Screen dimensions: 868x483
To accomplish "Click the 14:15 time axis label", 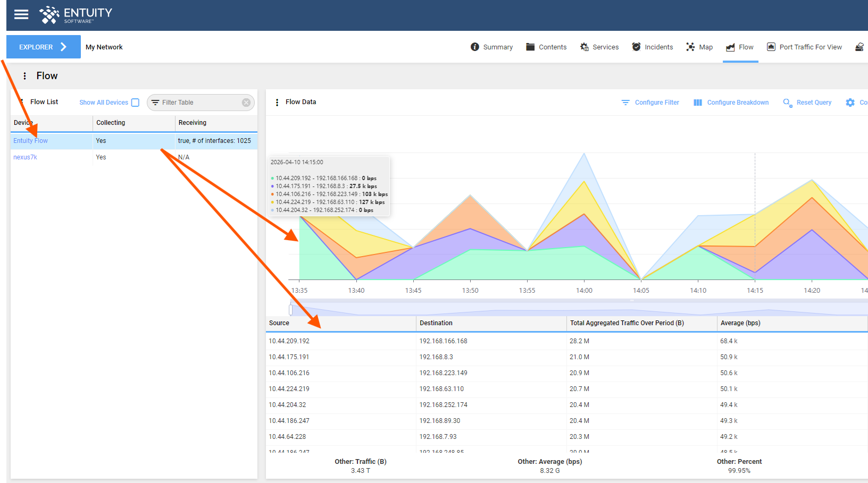I will [x=755, y=291].
